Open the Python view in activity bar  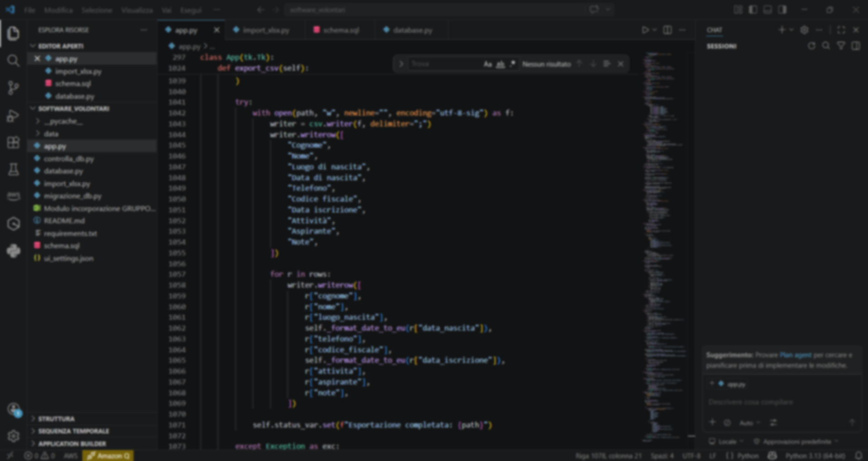(14, 251)
